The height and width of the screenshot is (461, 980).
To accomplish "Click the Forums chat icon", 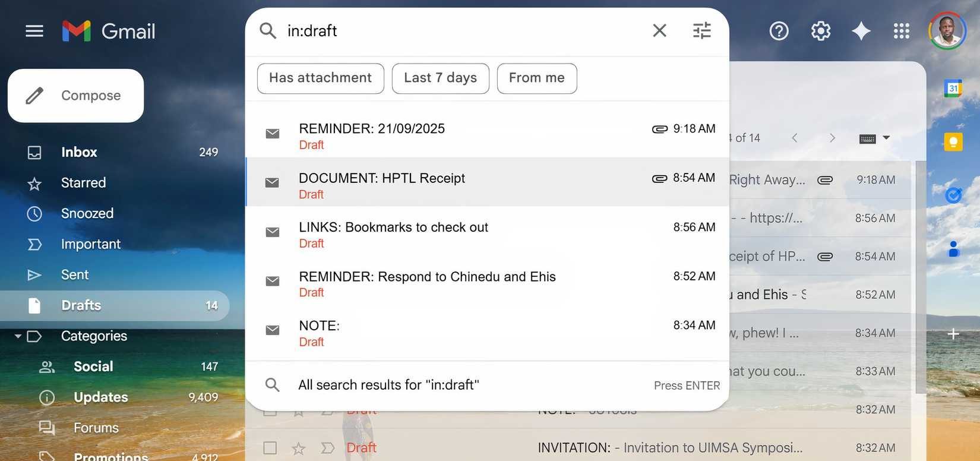I will tap(47, 428).
